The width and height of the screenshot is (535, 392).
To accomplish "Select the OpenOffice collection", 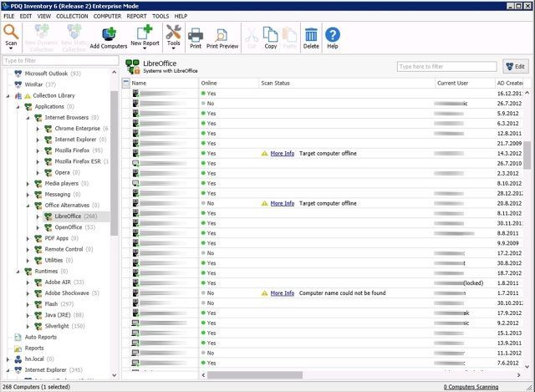I will 69,227.
